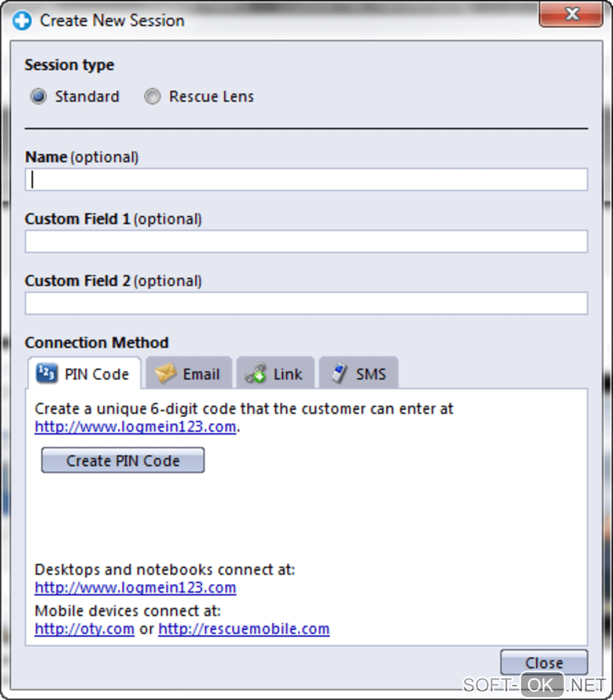The height and width of the screenshot is (700, 613).
Task: Click the Close button at bottom
Action: (543, 662)
